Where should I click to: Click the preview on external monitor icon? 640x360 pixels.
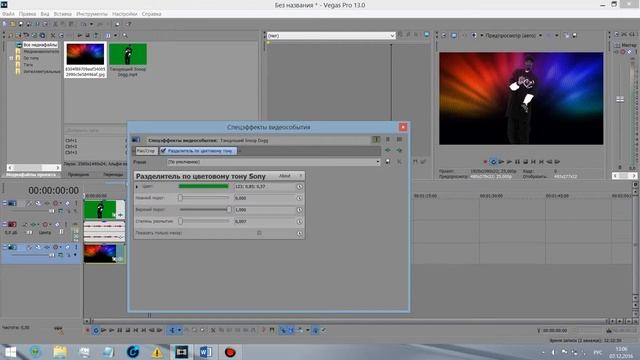point(454,36)
